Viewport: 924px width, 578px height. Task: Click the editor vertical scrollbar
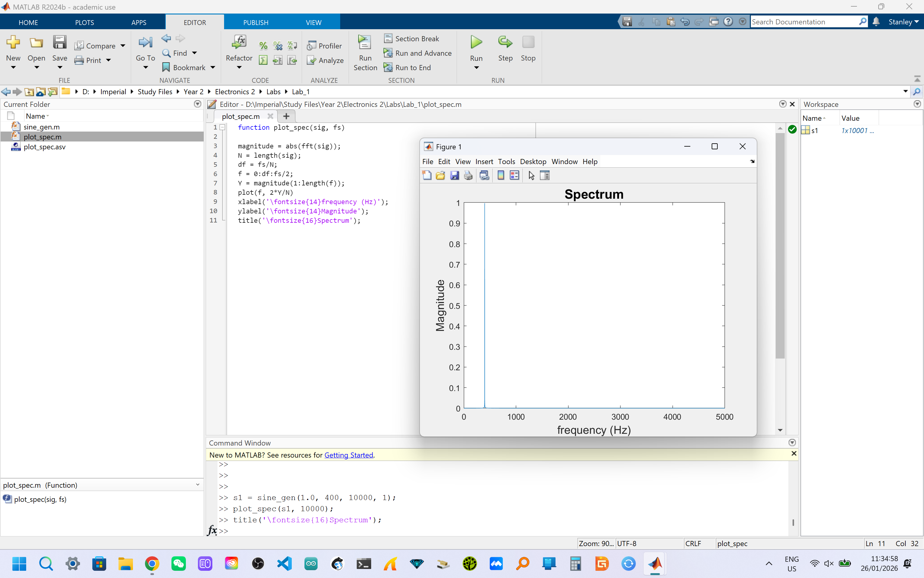780,245
